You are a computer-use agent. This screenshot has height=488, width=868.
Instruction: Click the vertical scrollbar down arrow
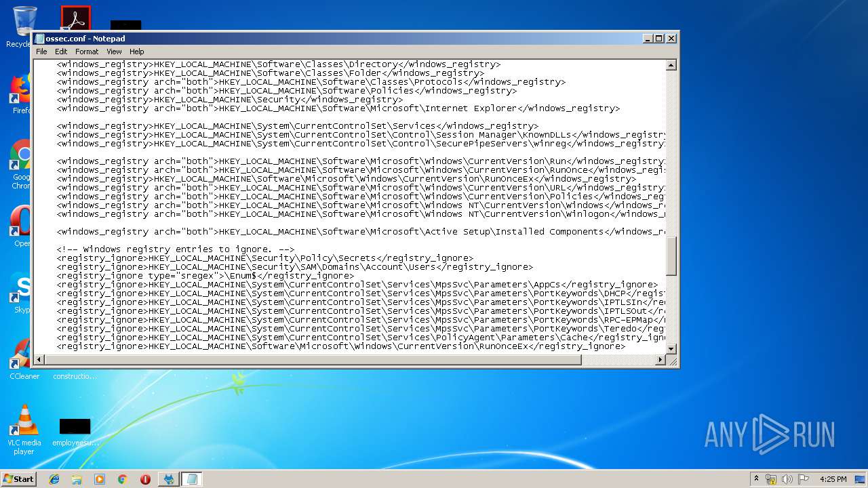coord(671,348)
